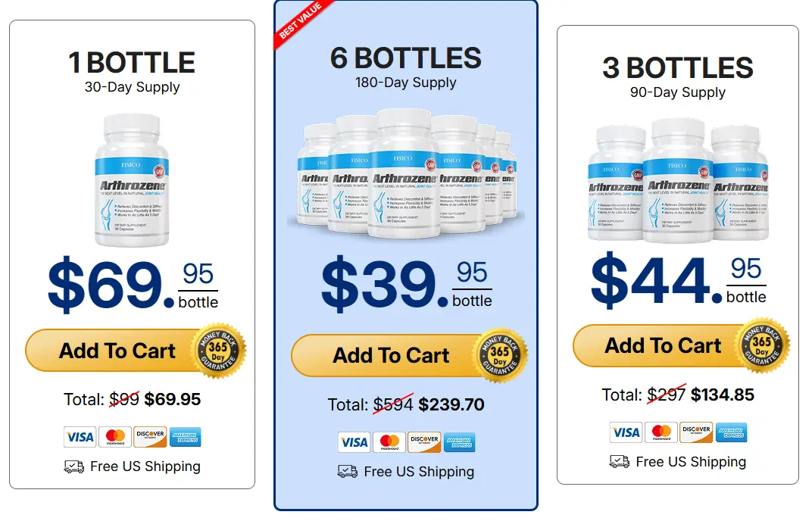The width and height of the screenshot is (812, 521).
Task: Click American Express icon in 1 Bottle card
Action: click(185, 437)
